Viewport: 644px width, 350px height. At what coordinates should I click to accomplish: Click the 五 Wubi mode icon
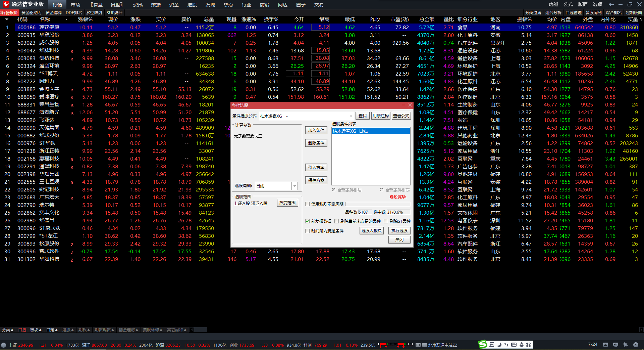(x=492, y=345)
